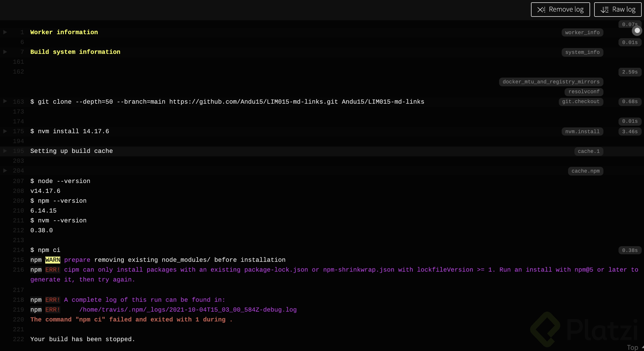Image resolution: width=644 pixels, height=351 pixels.
Task: Expand the Build system information section
Action: 5,52
